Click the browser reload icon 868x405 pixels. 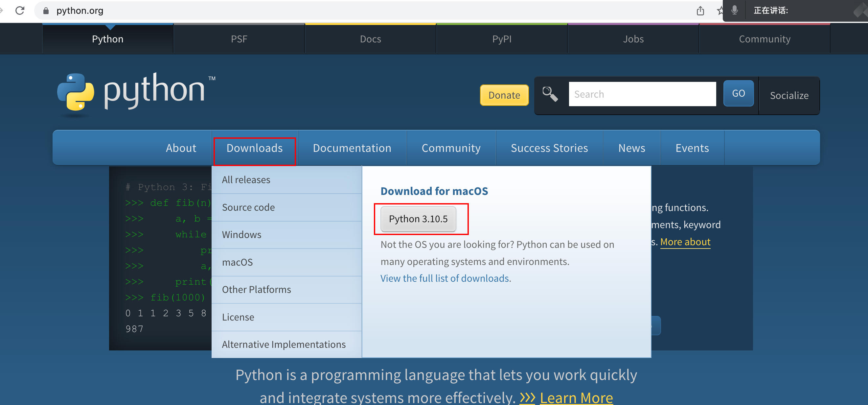(x=20, y=11)
